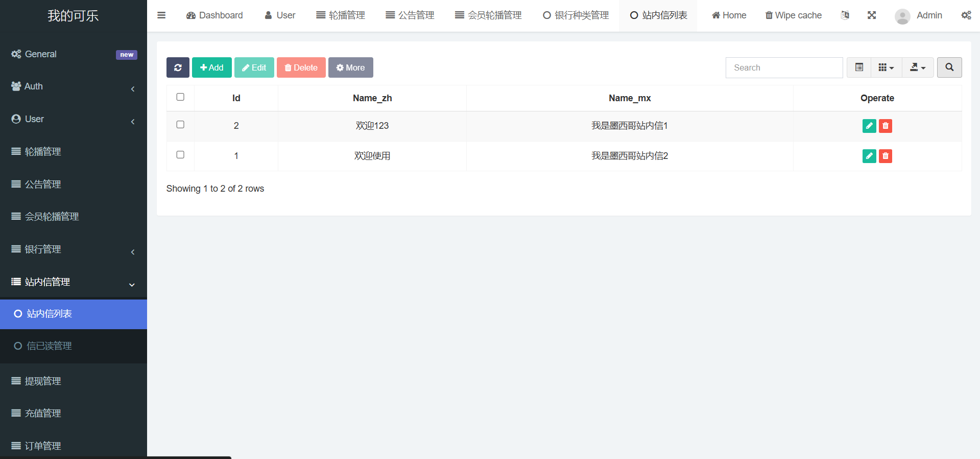Click the magnifier advanced search icon
The width and height of the screenshot is (980, 459).
[x=949, y=67]
